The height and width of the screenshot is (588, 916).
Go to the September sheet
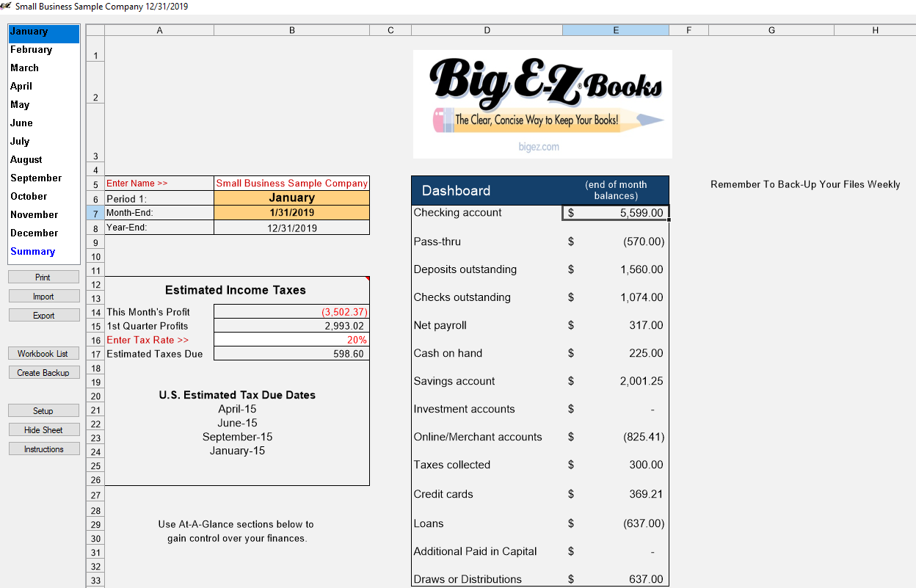tap(36, 178)
